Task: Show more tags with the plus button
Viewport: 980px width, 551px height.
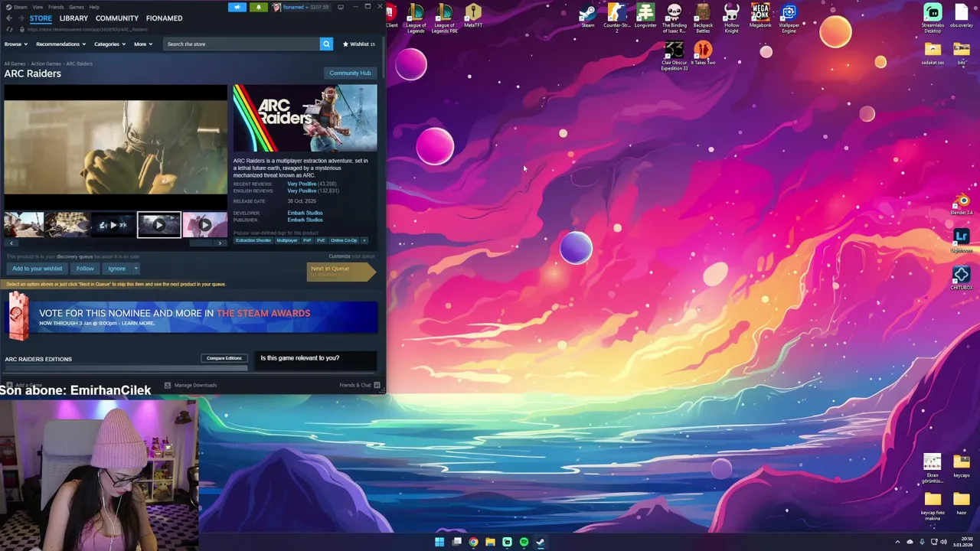Action: [x=364, y=240]
